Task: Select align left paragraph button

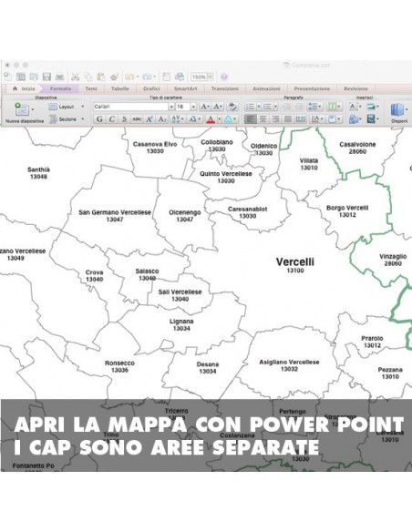Action: click(250, 119)
